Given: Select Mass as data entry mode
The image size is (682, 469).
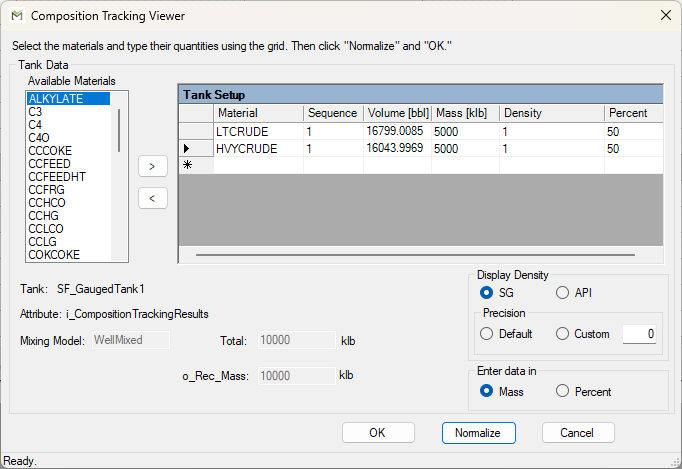Looking at the screenshot, I should point(487,391).
